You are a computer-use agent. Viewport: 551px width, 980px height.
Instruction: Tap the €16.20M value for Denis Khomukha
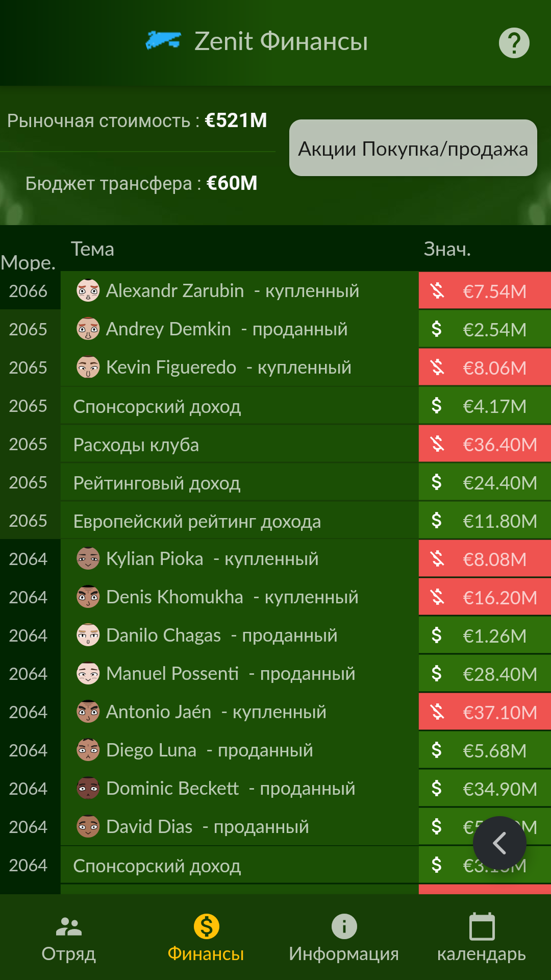pos(499,597)
